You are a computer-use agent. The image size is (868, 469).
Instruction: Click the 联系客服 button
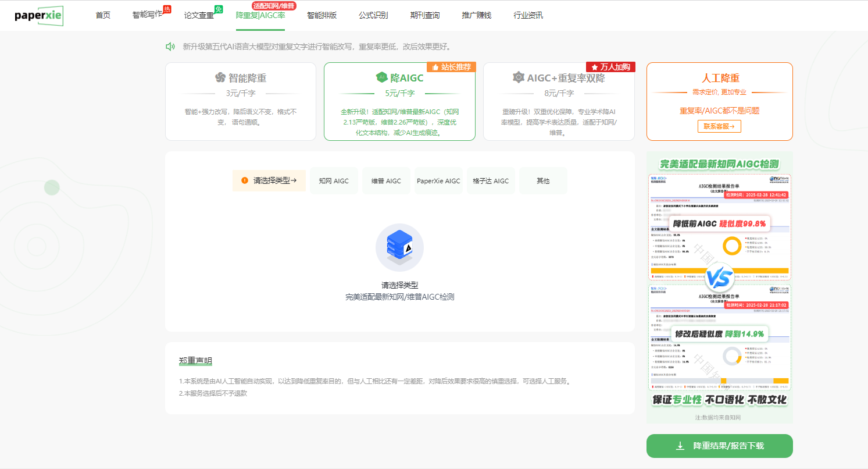point(719,126)
